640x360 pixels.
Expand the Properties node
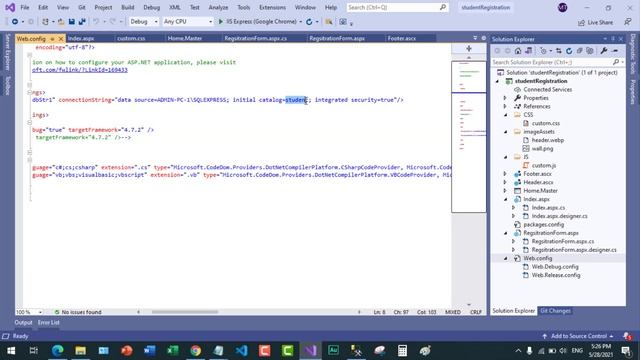505,98
